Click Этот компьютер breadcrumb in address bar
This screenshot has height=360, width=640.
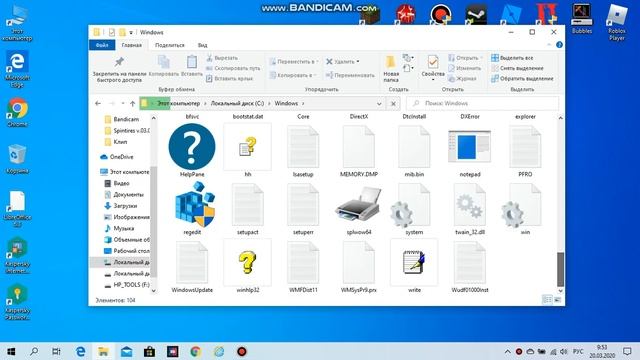point(179,104)
